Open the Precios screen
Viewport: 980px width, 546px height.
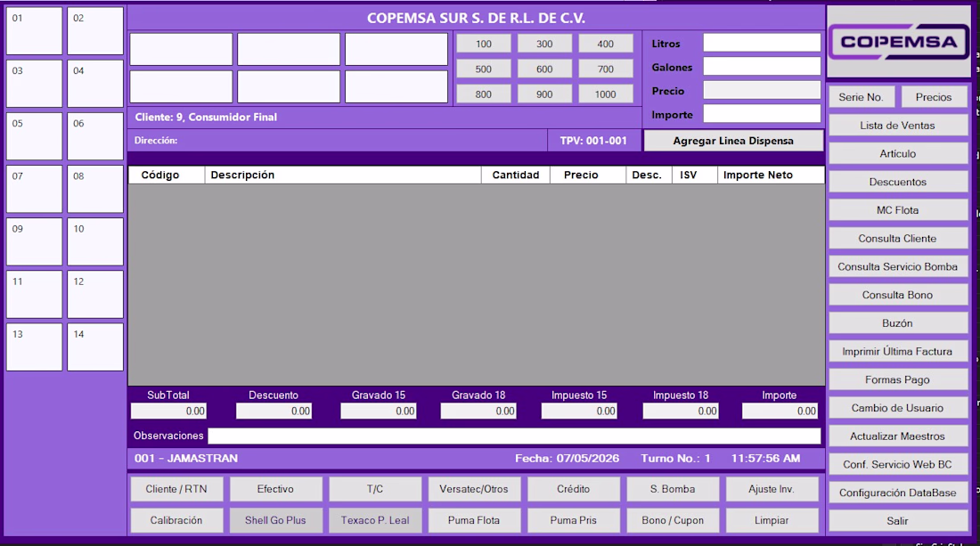[934, 97]
